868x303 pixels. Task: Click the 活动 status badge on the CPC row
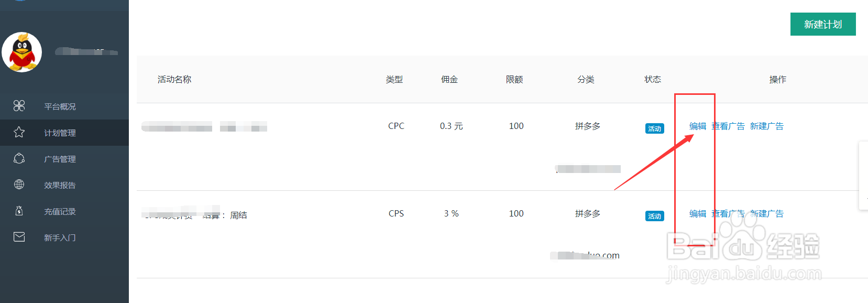(x=654, y=128)
